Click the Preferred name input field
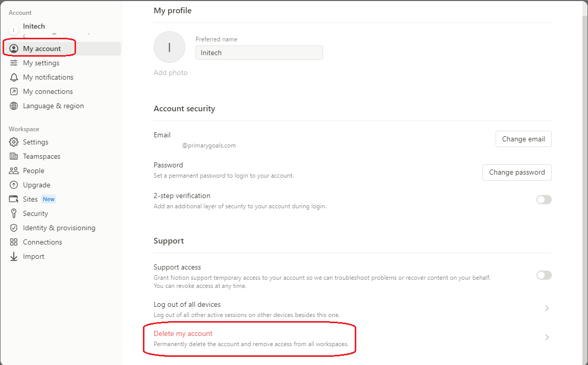The height and width of the screenshot is (365, 588). (259, 53)
